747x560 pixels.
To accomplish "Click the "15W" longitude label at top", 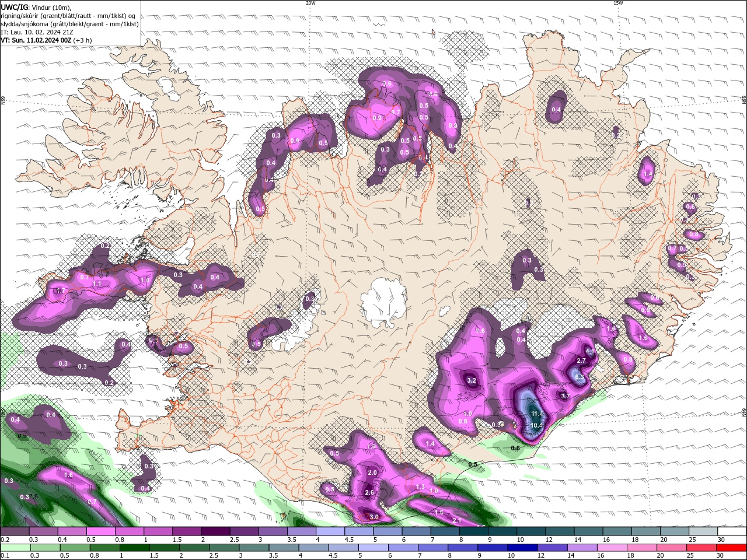I will click(x=617, y=3).
